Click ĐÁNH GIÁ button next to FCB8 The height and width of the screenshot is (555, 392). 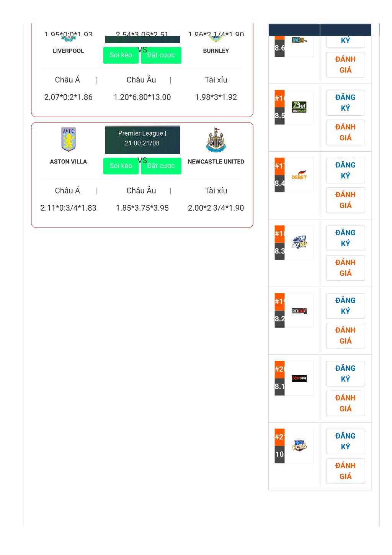(345, 471)
